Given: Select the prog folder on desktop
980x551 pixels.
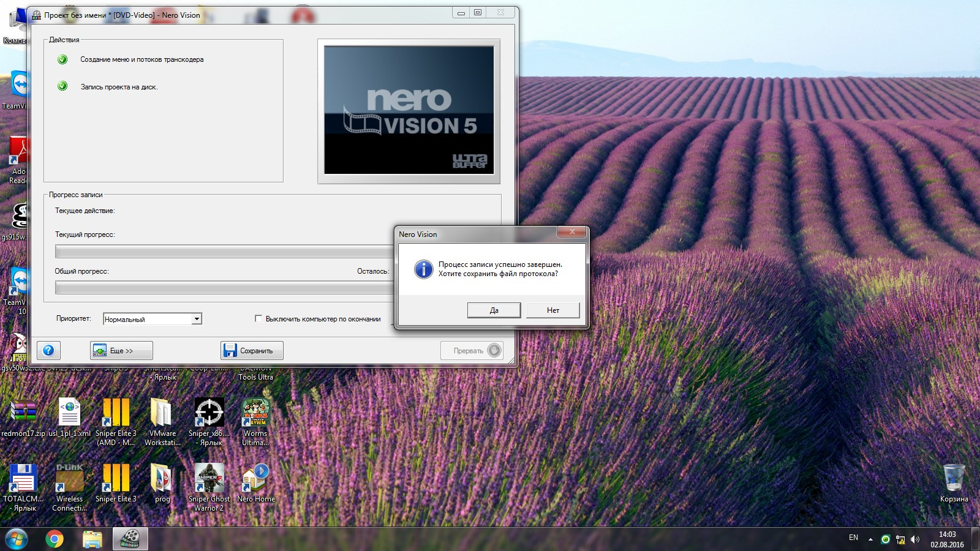Looking at the screenshot, I should point(162,483).
